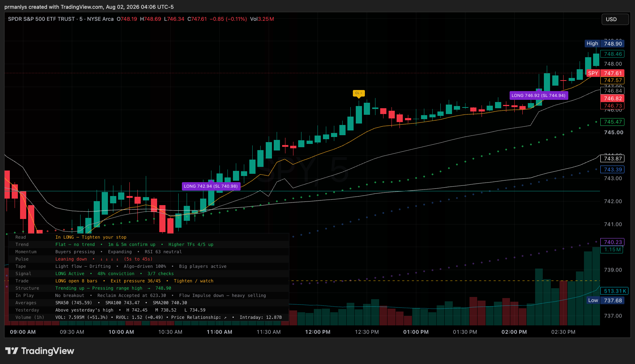Click the 09:30 AM time axis label
The image size is (635, 364).
tap(72, 332)
